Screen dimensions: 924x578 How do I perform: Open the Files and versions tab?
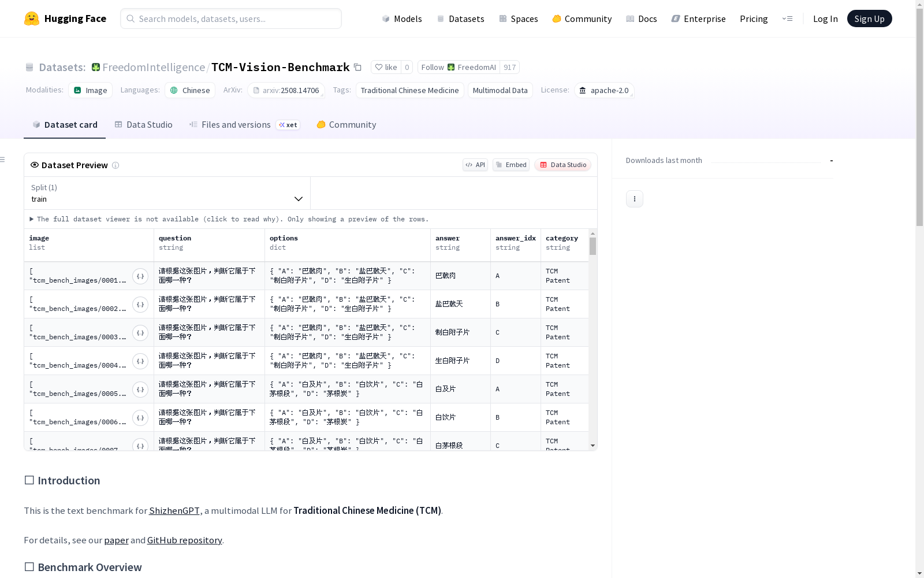[x=244, y=125]
